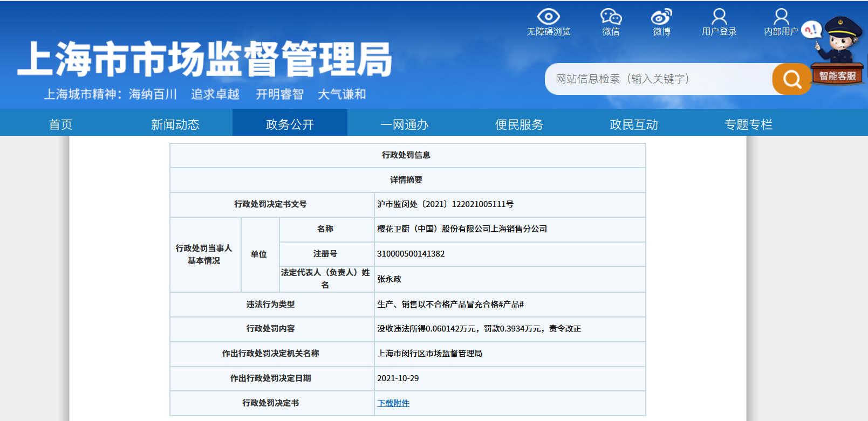Image resolution: width=868 pixels, height=421 pixels.
Task: Click the 行政处罚信息 table heading
Action: point(406,155)
